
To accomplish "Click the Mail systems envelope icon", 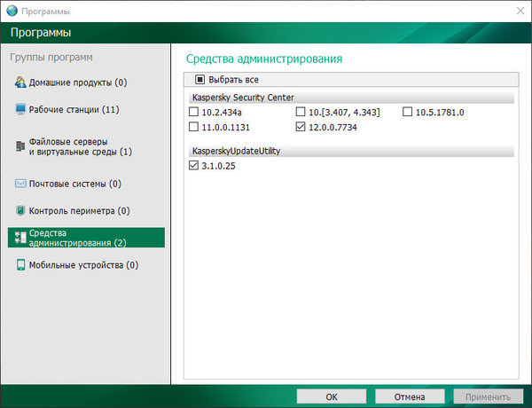I will point(20,184).
